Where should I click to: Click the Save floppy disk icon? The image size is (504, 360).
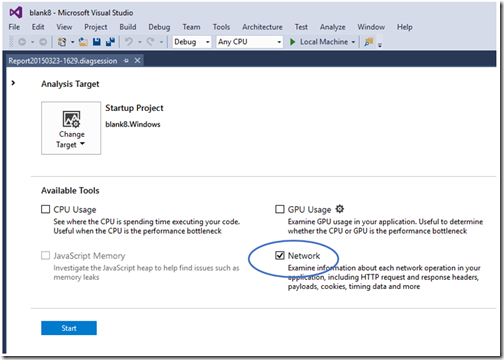[97, 42]
